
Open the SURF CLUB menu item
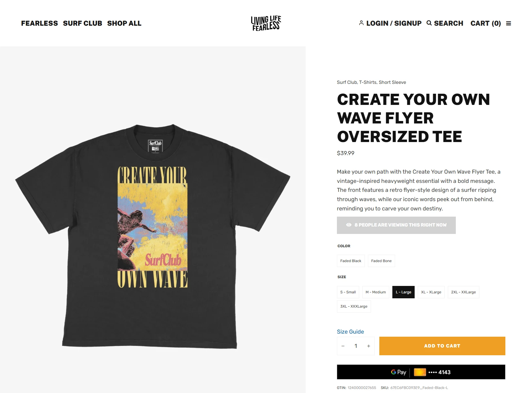coord(83,23)
